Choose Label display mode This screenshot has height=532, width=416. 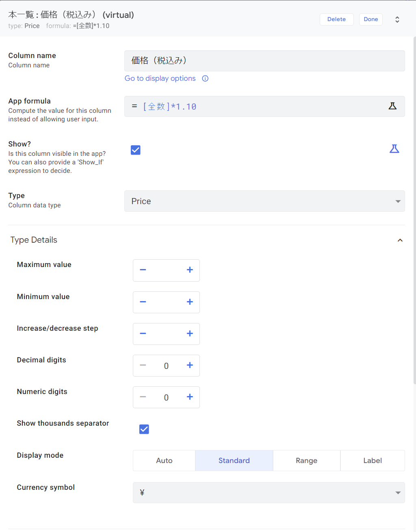coord(372,461)
